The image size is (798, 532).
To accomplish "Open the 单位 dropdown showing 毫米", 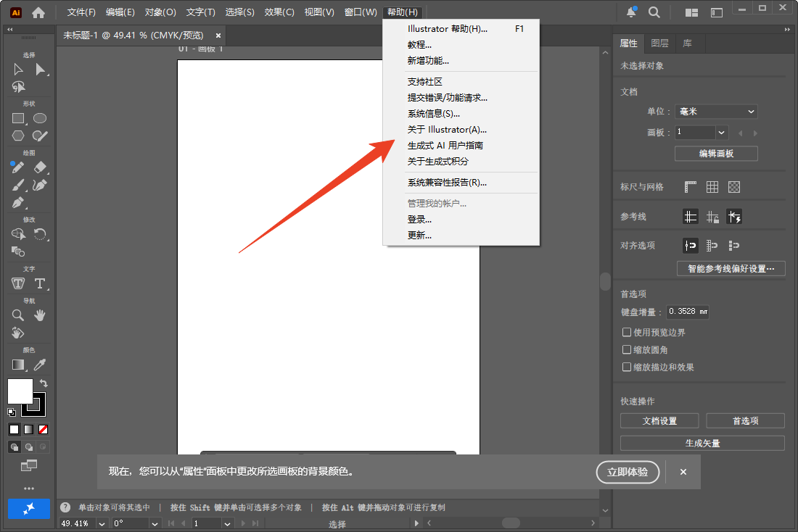I will [716, 112].
